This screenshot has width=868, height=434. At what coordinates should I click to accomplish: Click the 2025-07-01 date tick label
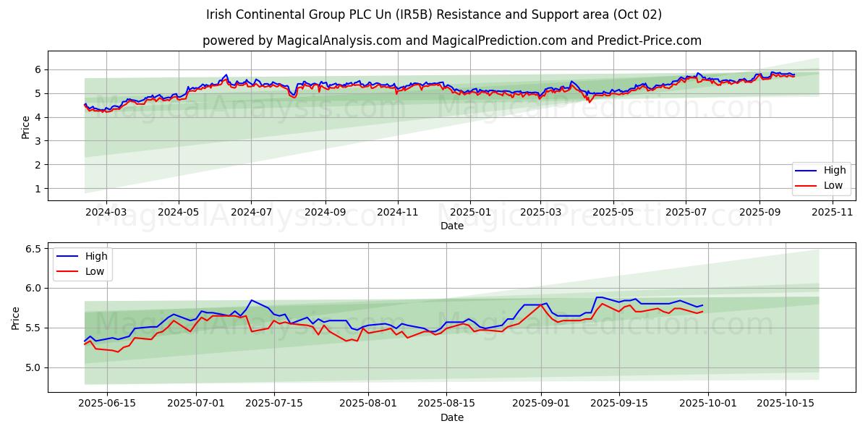[x=196, y=404]
